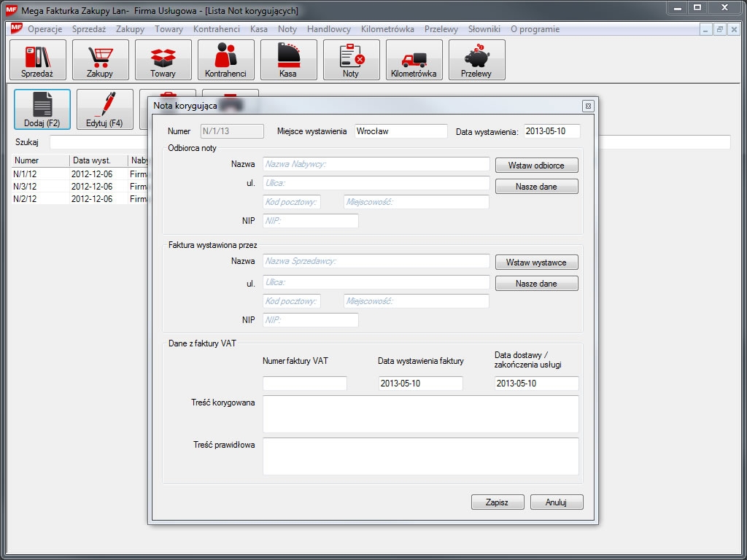The image size is (747, 560).
Task: Open the Operacje menu
Action: pos(45,29)
